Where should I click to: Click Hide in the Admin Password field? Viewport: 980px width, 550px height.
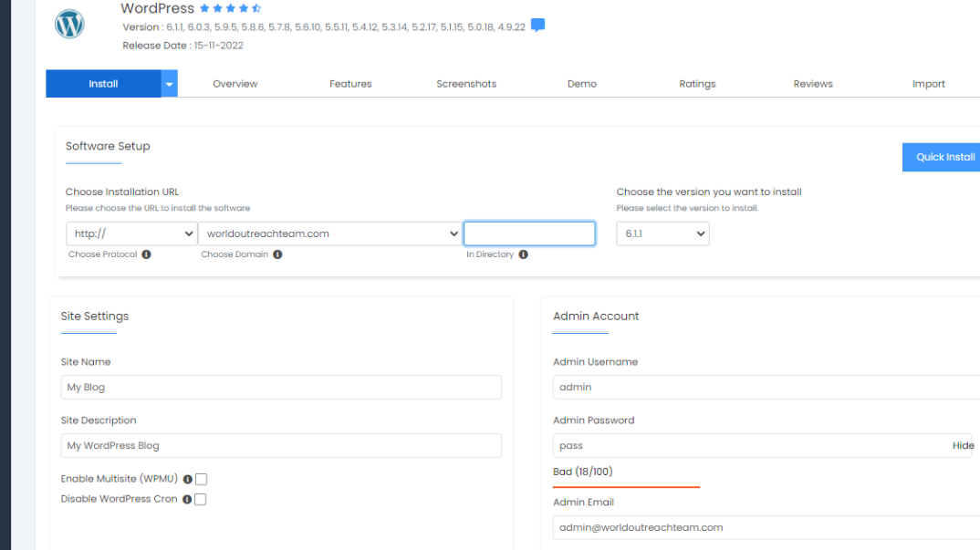(x=964, y=446)
